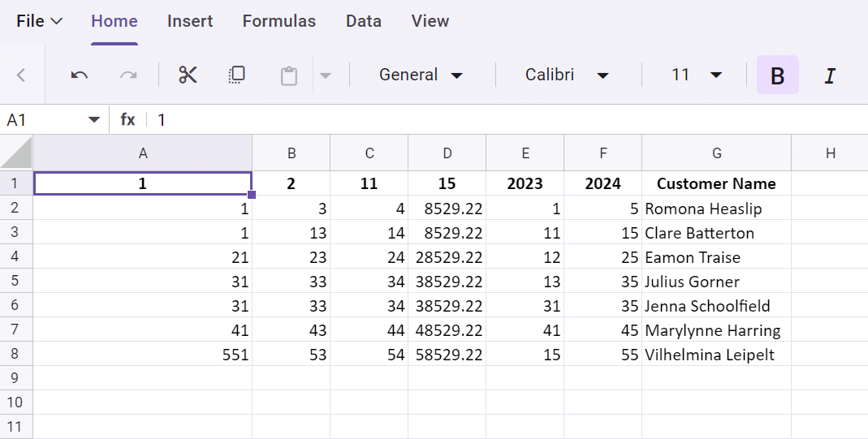Screen dimensions: 868x439
Task: Toggle Italic formatting
Action: coord(829,75)
